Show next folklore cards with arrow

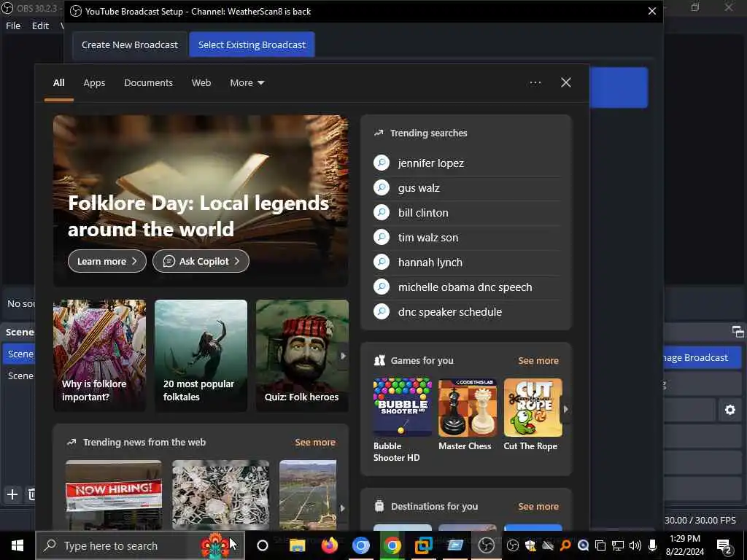point(343,356)
